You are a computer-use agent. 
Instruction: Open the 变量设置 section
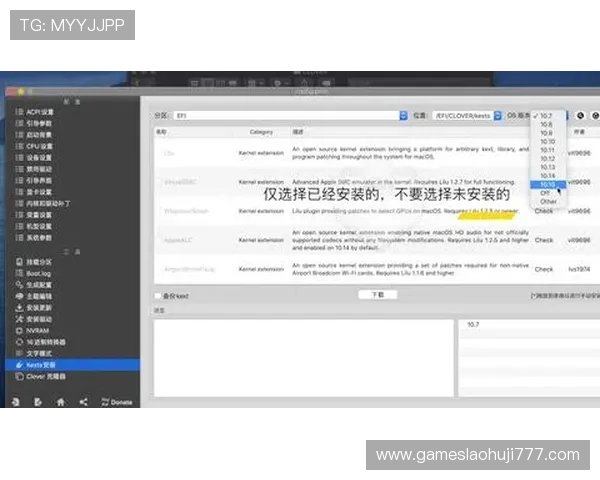coord(33,215)
